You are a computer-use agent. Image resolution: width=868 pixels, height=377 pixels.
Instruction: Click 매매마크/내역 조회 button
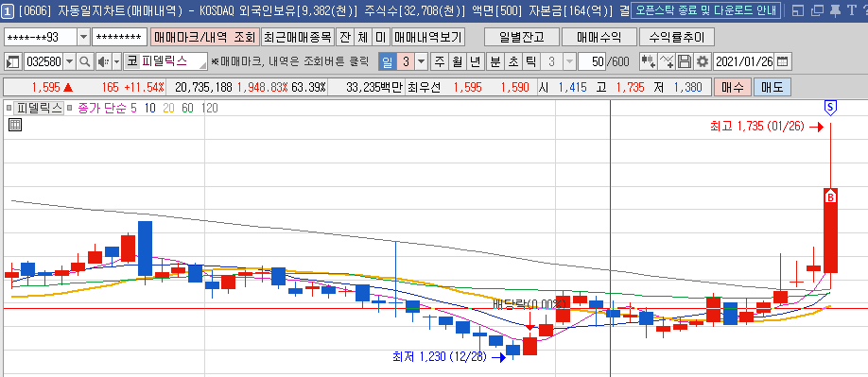click(x=204, y=37)
